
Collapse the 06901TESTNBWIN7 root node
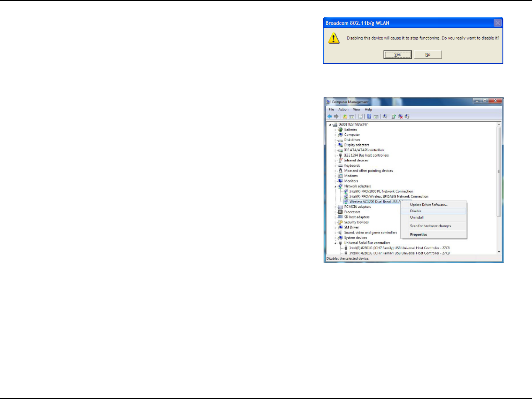pyautogui.click(x=330, y=125)
